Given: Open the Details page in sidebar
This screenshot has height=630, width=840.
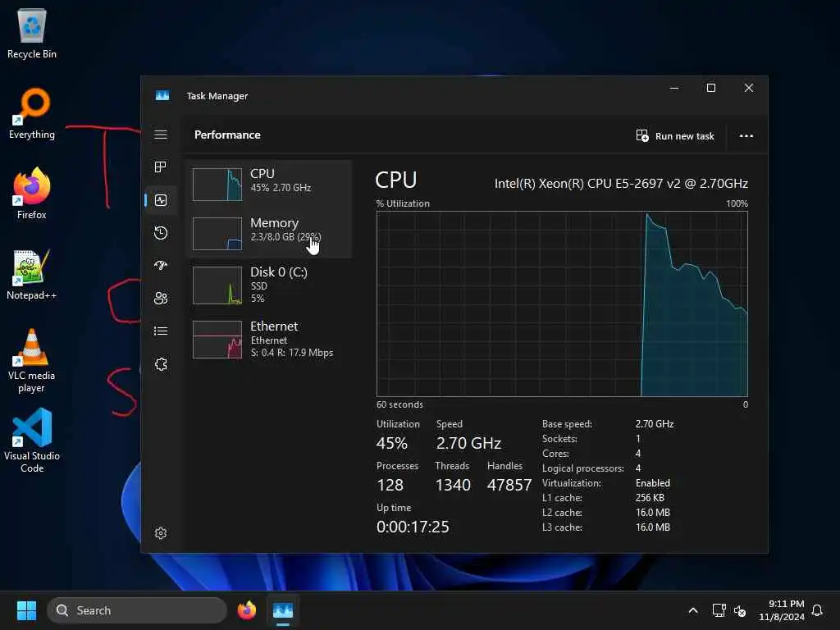Looking at the screenshot, I should pos(161,331).
